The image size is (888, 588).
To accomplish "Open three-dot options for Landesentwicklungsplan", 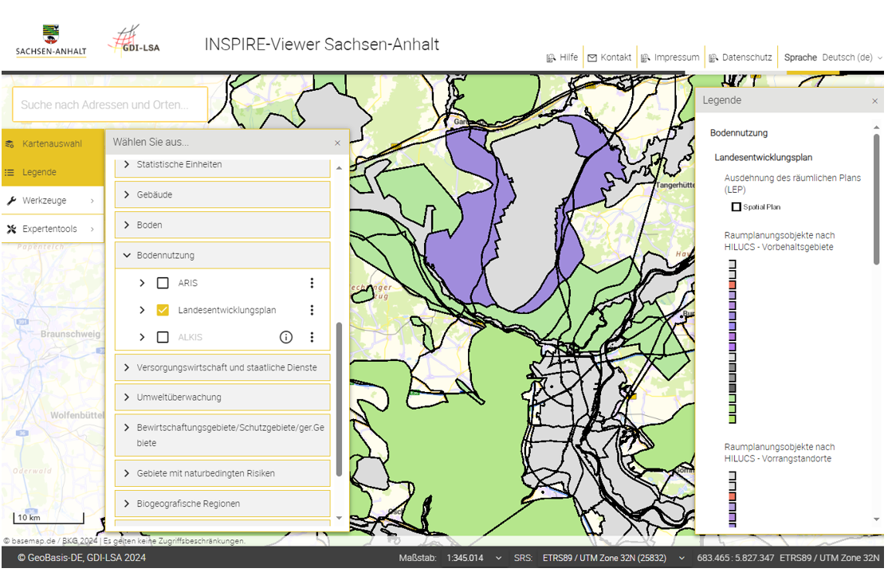I will (312, 310).
